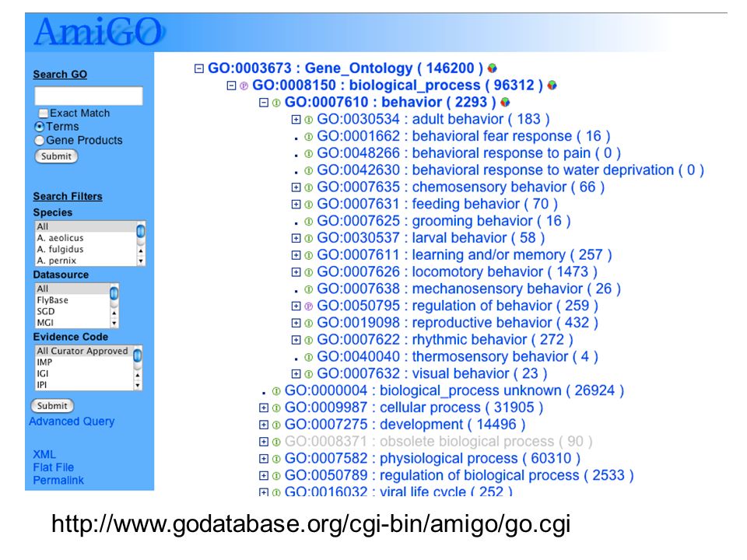Image resolution: width=747 pixels, height=560 pixels.
Task: Click the is-a icon beside reproductive behavior
Action: 309,324
